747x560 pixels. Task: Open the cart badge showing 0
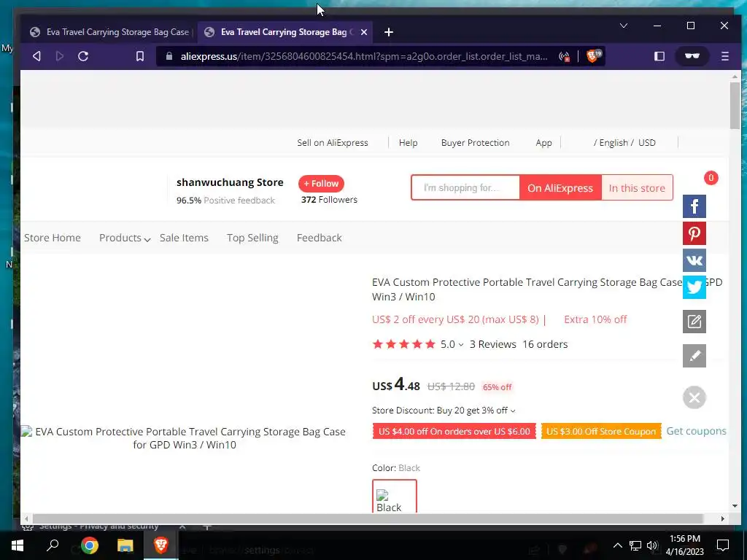711,178
